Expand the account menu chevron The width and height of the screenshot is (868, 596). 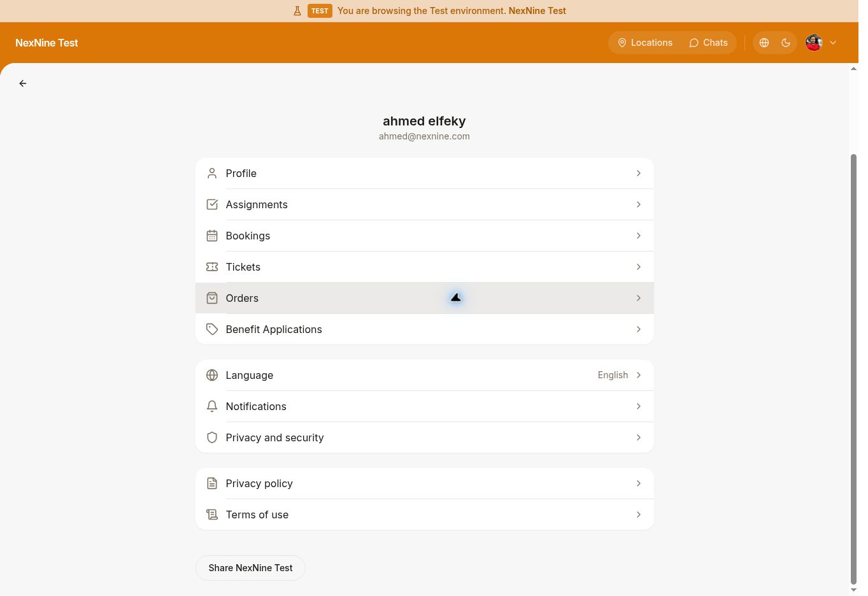coord(833,43)
